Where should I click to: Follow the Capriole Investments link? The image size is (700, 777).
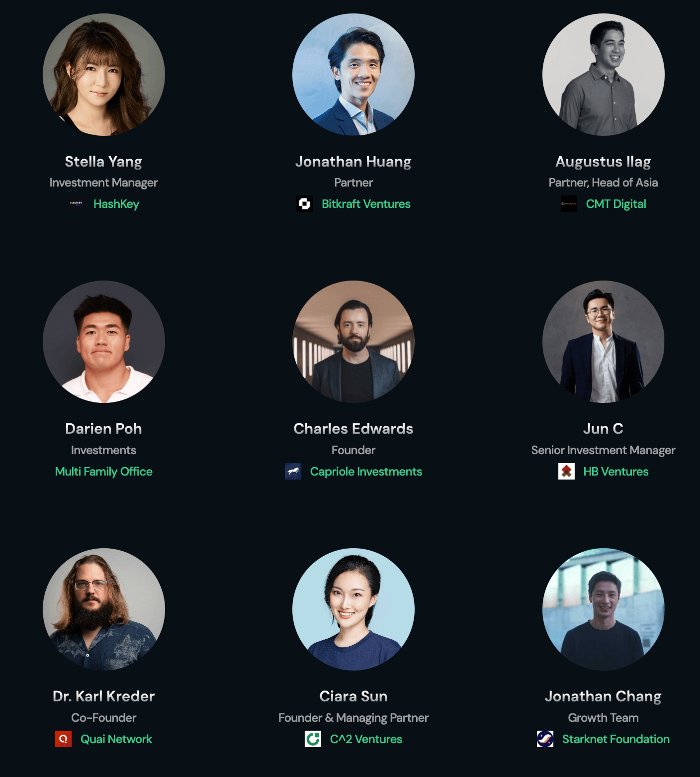pos(366,471)
